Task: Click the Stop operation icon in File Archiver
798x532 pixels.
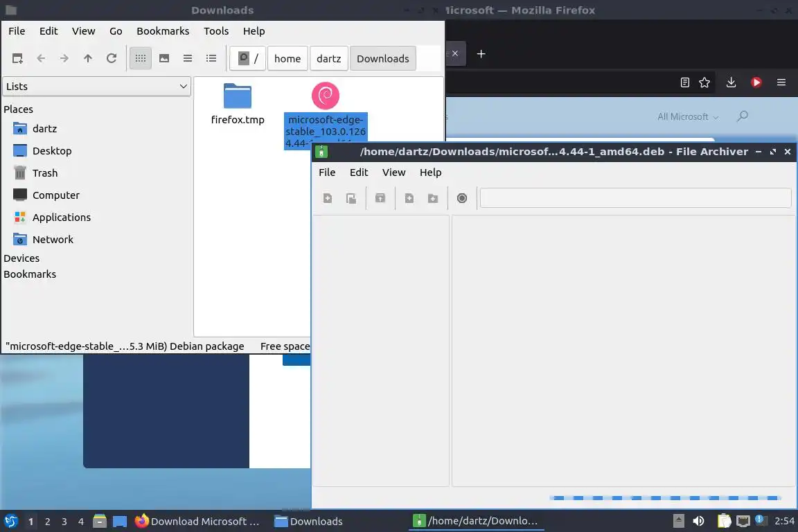Action: (x=462, y=198)
